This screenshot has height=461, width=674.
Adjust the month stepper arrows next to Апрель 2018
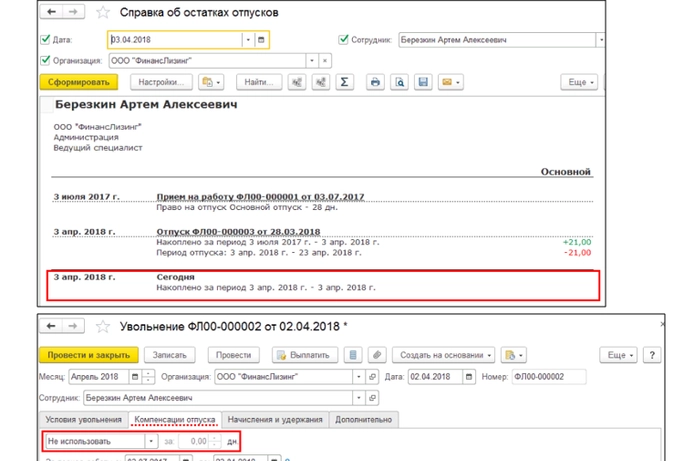point(148,377)
